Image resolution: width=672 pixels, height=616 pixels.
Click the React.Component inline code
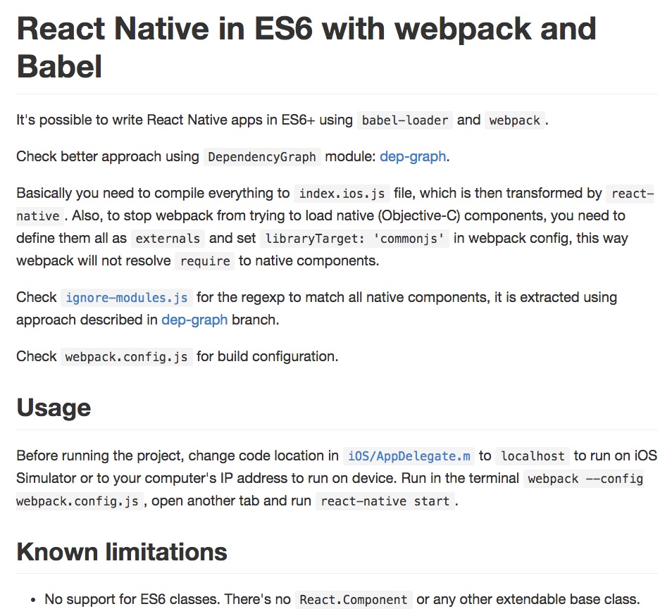[354, 600]
